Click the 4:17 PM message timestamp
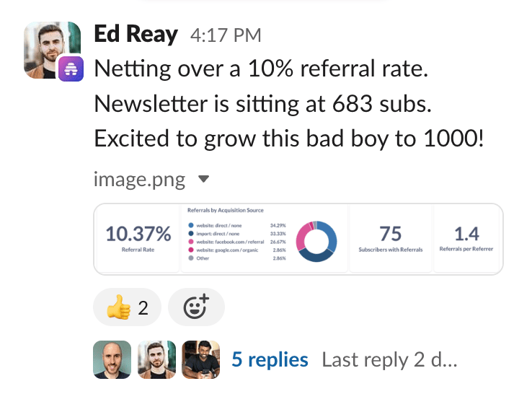Screen dimensions: 532x394 pyautogui.click(x=226, y=35)
